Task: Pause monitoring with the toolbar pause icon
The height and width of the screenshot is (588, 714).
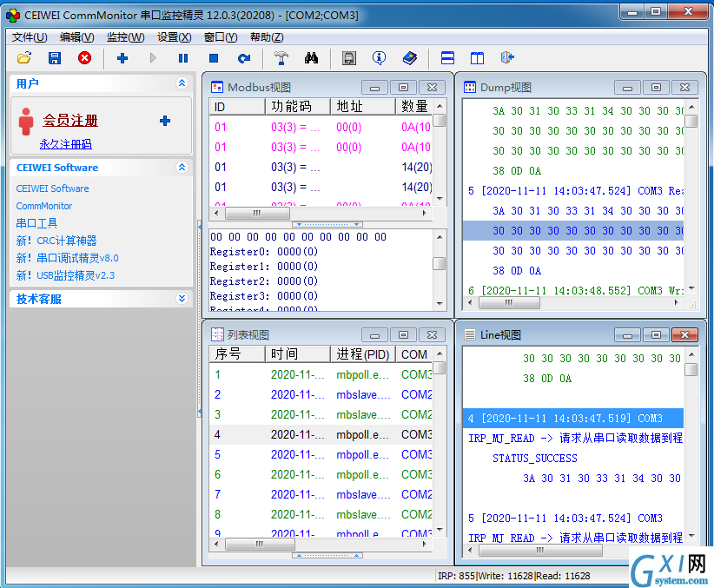Action: click(183, 58)
